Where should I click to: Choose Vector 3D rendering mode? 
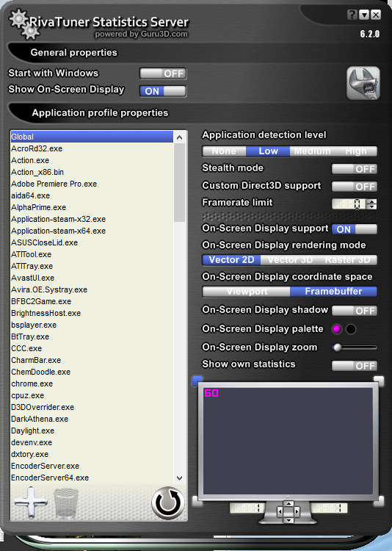tap(290, 259)
